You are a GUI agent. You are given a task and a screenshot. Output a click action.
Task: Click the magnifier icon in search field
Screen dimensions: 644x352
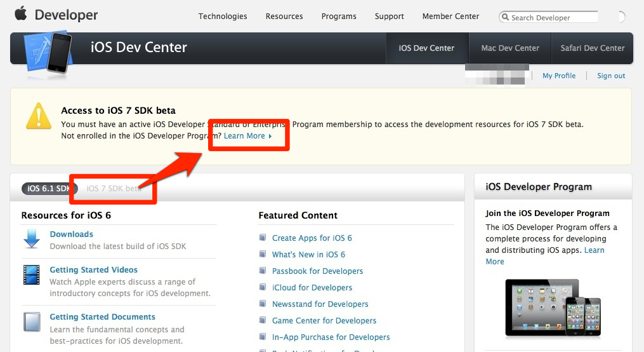point(505,17)
